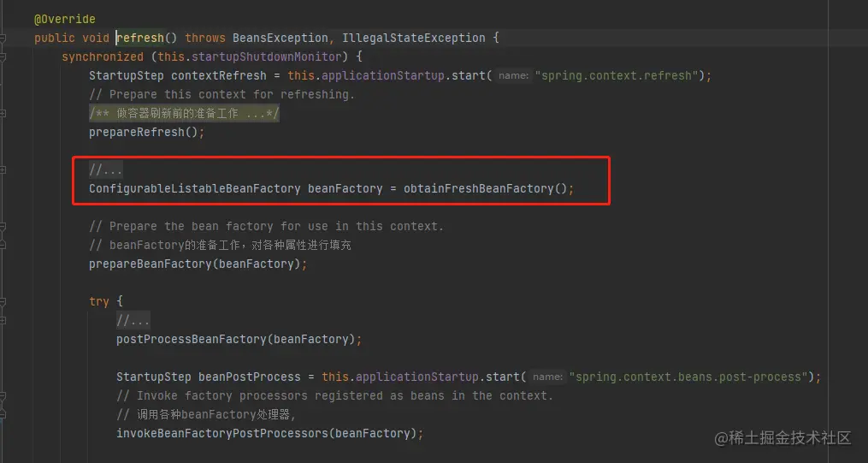Screen dimensions: 868x463
Task: Collapse comment fold at 'Invoke factory processors'
Action: [x=3, y=396]
